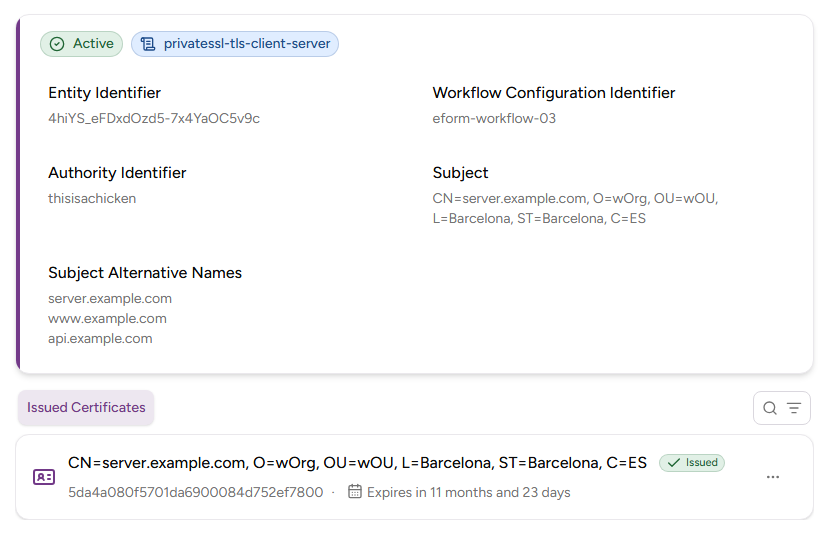Open the three-dot menu for the certificate
821x533 pixels.
(x=773, y=477)
